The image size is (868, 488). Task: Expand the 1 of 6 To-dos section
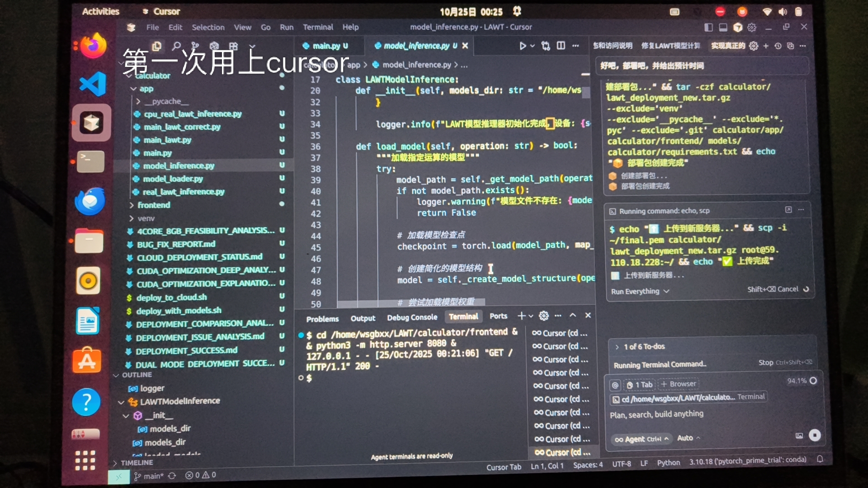(x=644, y=347)
